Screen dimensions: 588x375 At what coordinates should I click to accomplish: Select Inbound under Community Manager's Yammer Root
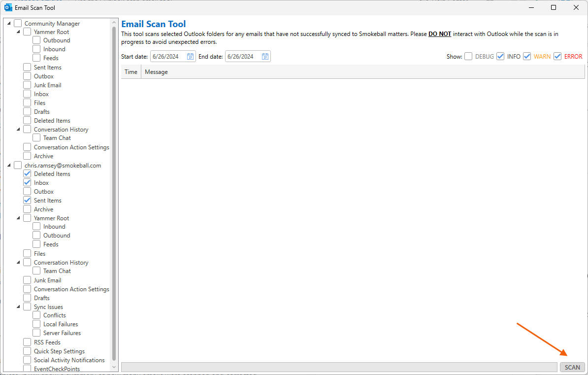point(54,49)
